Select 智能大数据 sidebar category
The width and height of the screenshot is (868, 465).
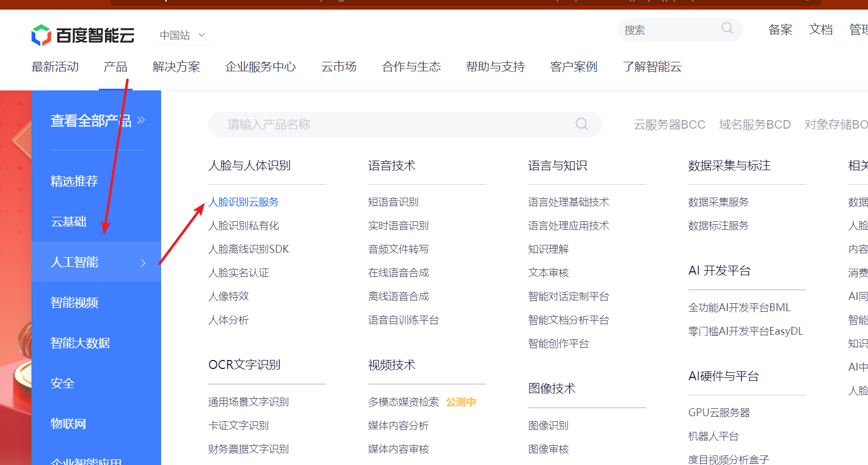pos(80,343)
